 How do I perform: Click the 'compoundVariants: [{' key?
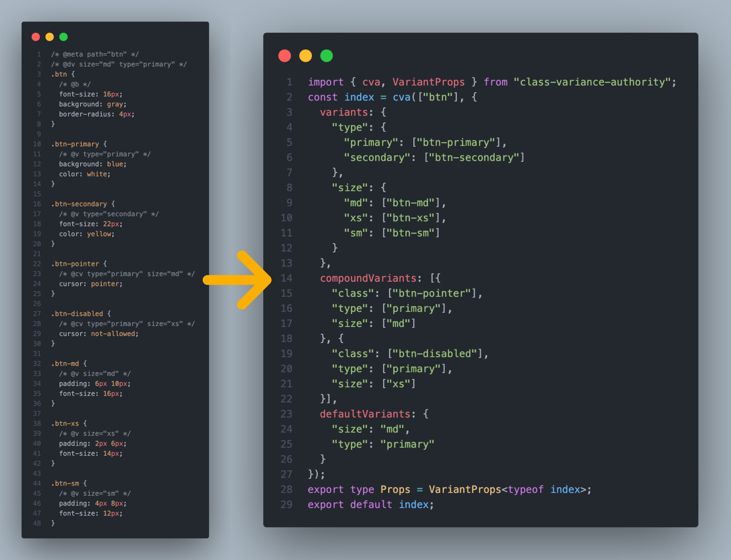(x=380, y=278)
